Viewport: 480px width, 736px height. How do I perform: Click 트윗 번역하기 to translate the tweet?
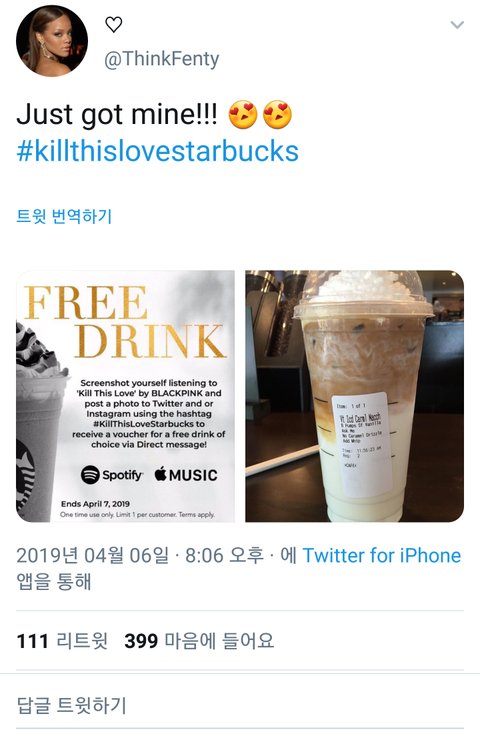(x=64, y=216)
